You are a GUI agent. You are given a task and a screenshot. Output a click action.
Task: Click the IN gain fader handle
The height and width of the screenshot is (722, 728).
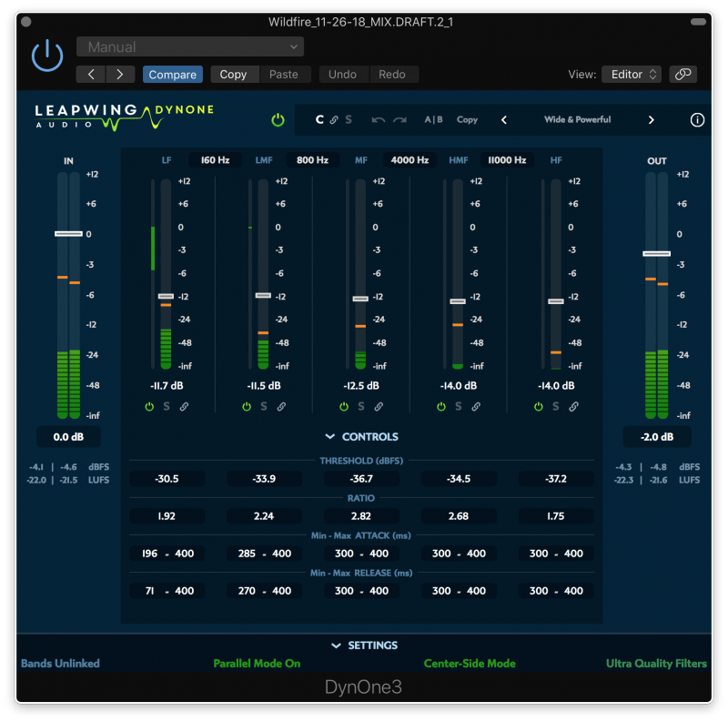point(69,234)
